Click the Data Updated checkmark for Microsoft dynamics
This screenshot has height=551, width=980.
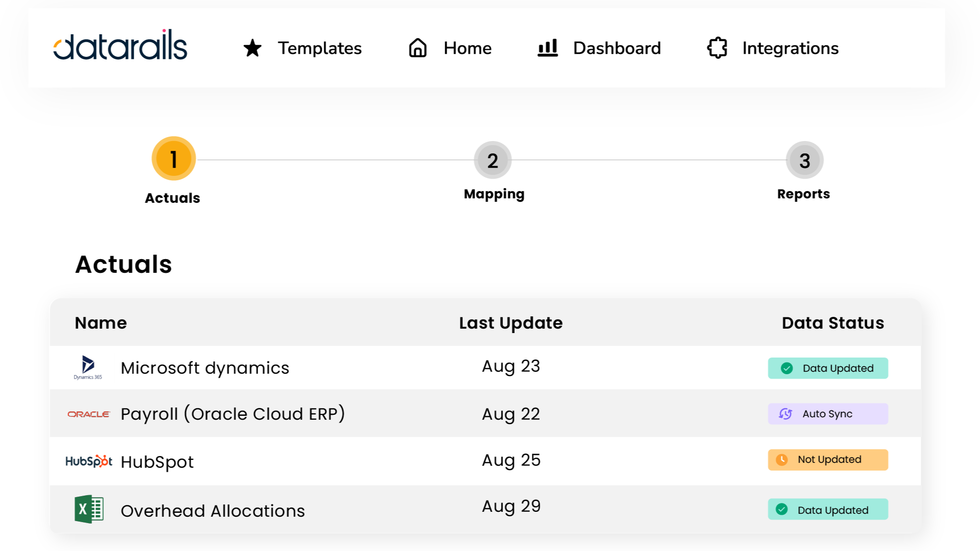point(787,368)
